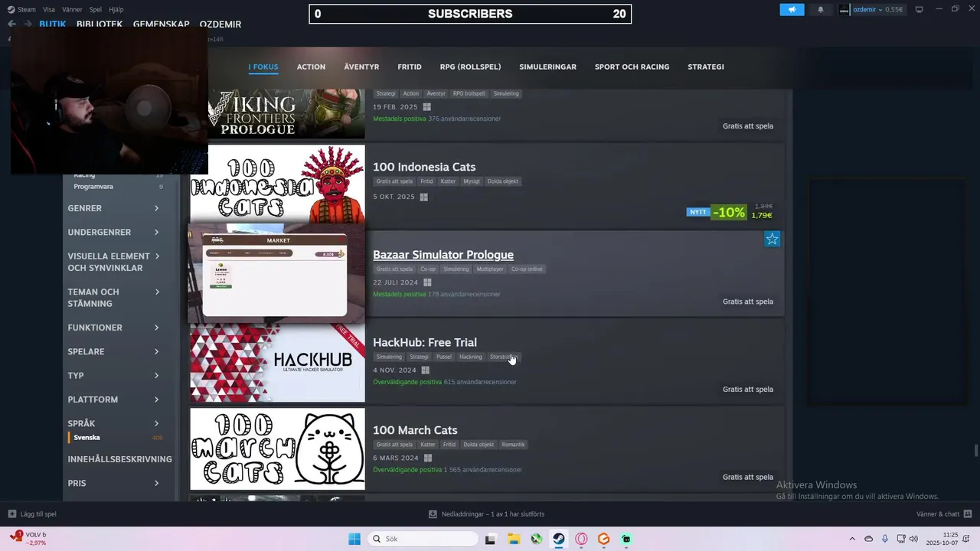This screenshot has width=980, height=551.
Task: Open the Vänner & chatt icon
Action: coord(968,514)
